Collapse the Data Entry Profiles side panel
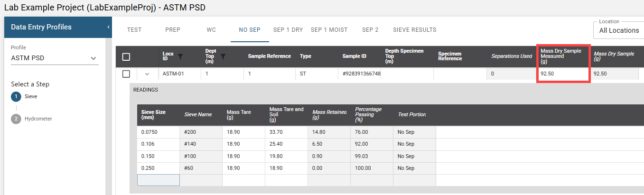The width and height of the screenshot is (644, 195). [x=108, y=27]
